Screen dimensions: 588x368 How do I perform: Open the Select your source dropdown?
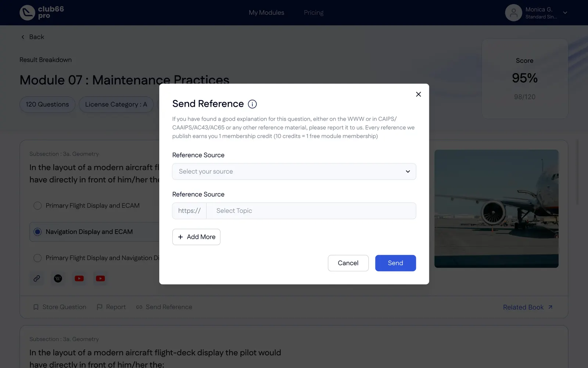tap(294, 171)
